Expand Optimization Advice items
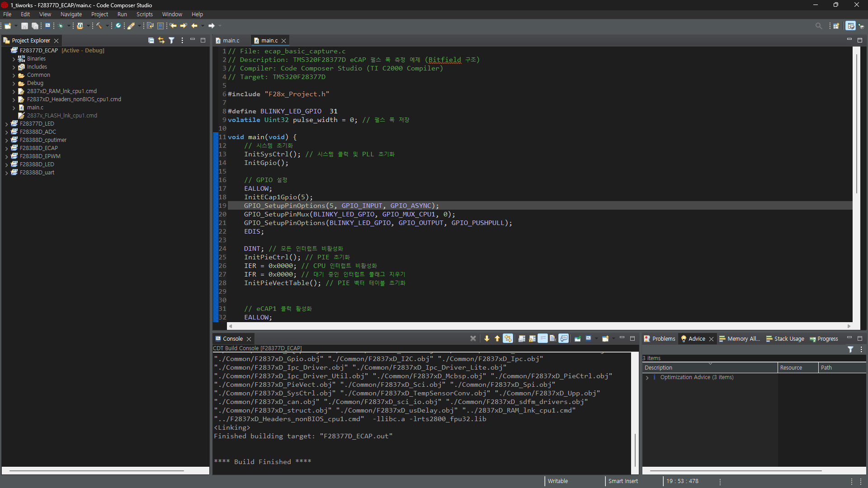Screen dimensions: 868x488 coord(647,377)
